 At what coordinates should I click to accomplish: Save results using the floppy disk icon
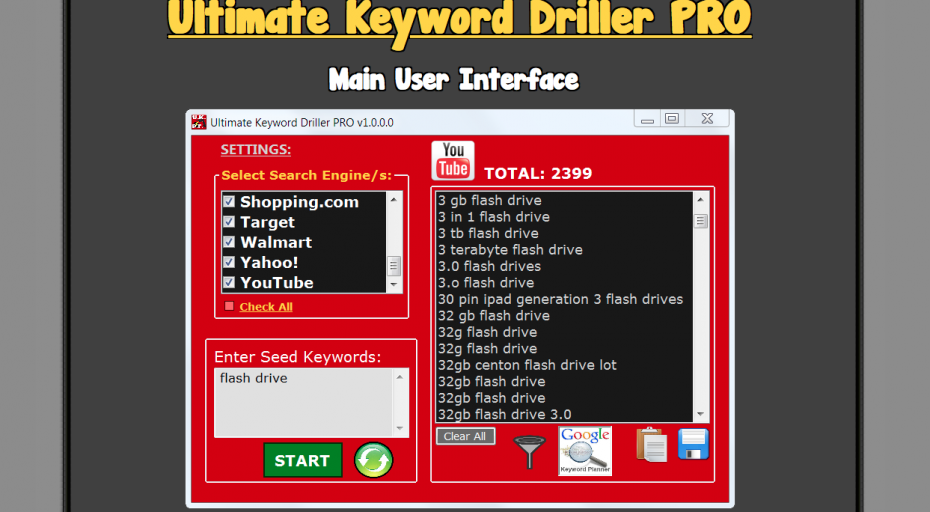[693, 444]
